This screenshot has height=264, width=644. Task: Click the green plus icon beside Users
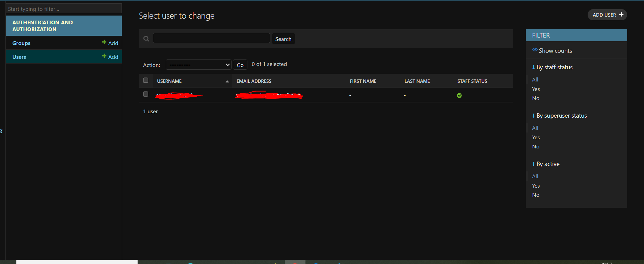tap(104, 56)
